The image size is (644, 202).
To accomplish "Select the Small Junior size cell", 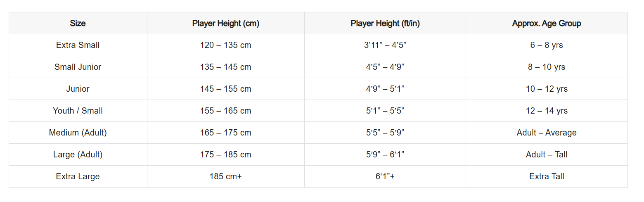I will (x=78, y=67).
